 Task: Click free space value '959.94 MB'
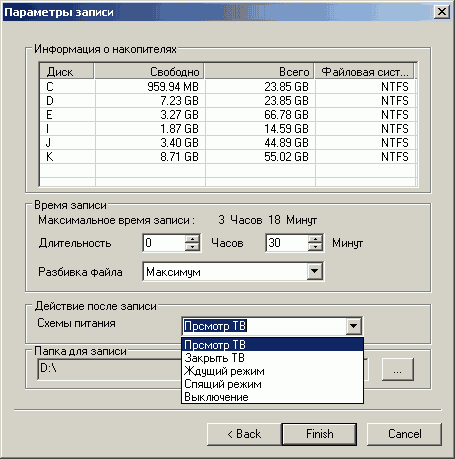173,87
